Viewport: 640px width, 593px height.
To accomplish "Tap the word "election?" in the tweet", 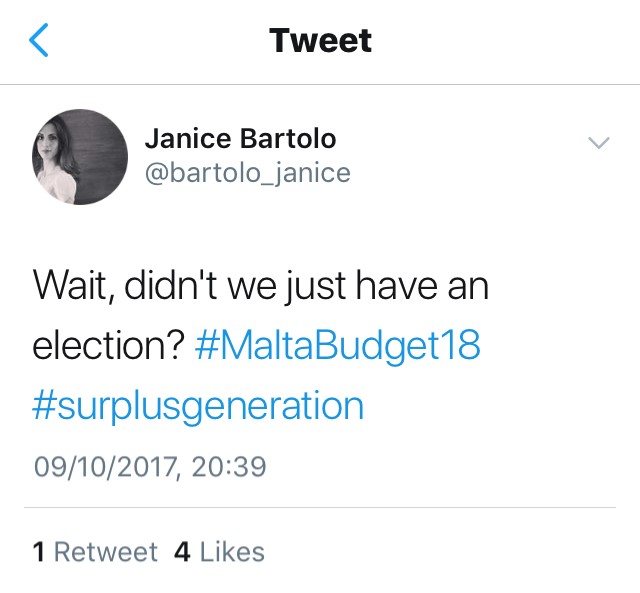I will pyautogui.click(x=107, y=346).
